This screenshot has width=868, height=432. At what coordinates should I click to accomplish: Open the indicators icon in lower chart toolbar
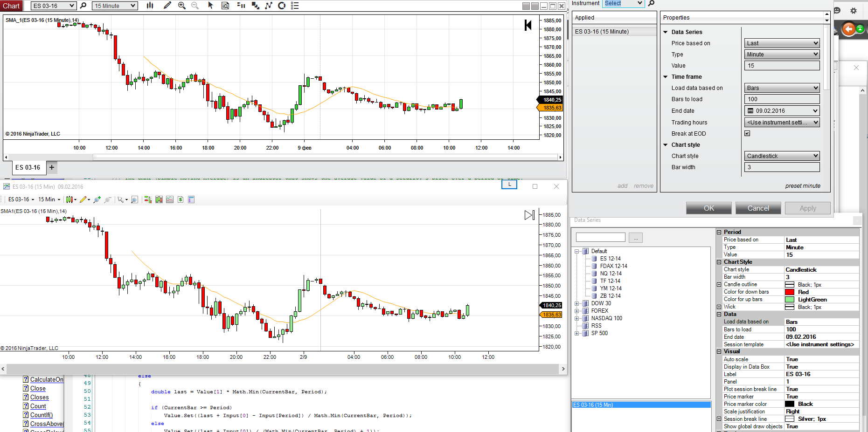[x=170, y=199]
